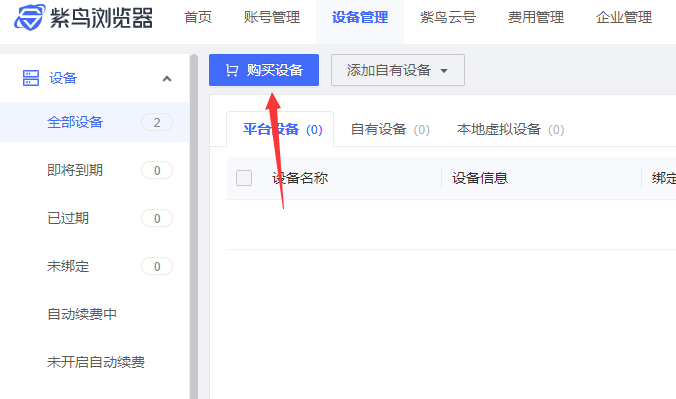Open 紫鸟云号 in the top menu
Image resolution: width=676 pixels, height=399 pixels.
[x=448, y=17]
